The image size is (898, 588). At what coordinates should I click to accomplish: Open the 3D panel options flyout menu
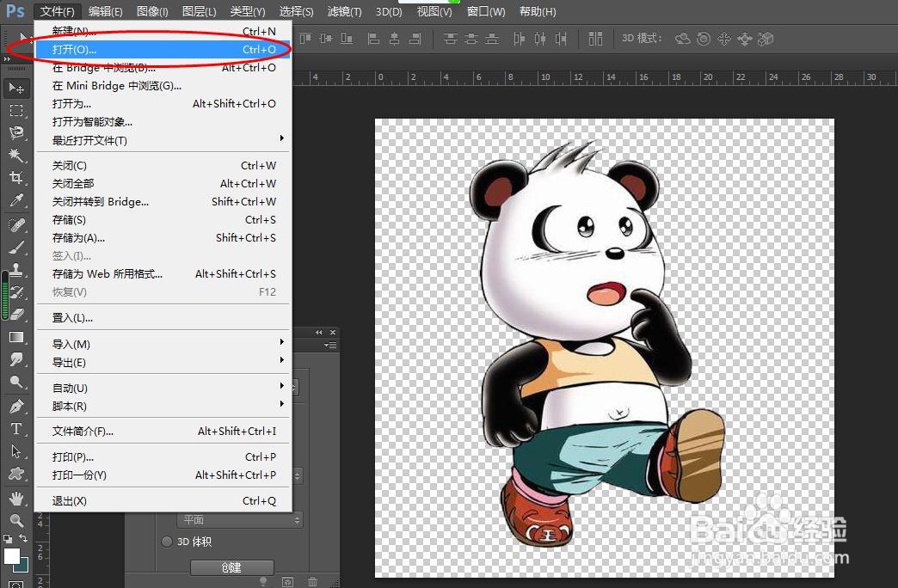[x=329, y=345]
